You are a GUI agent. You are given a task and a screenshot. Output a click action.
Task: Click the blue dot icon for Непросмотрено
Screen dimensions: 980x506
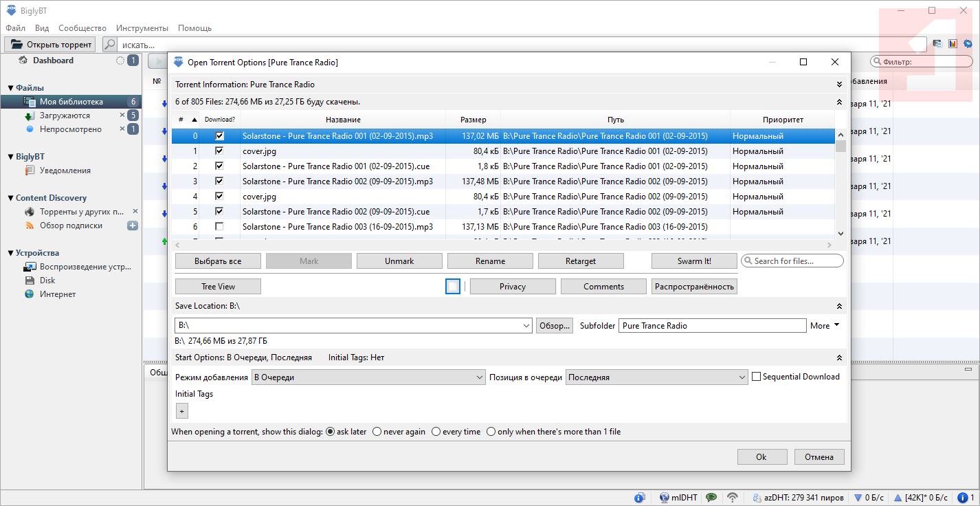click(x=30, y=129)
